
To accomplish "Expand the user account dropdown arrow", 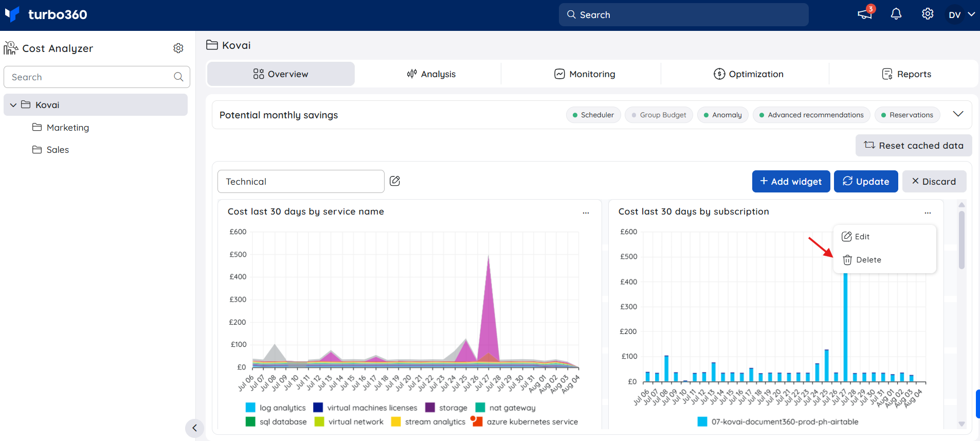I will coord(971,14).
